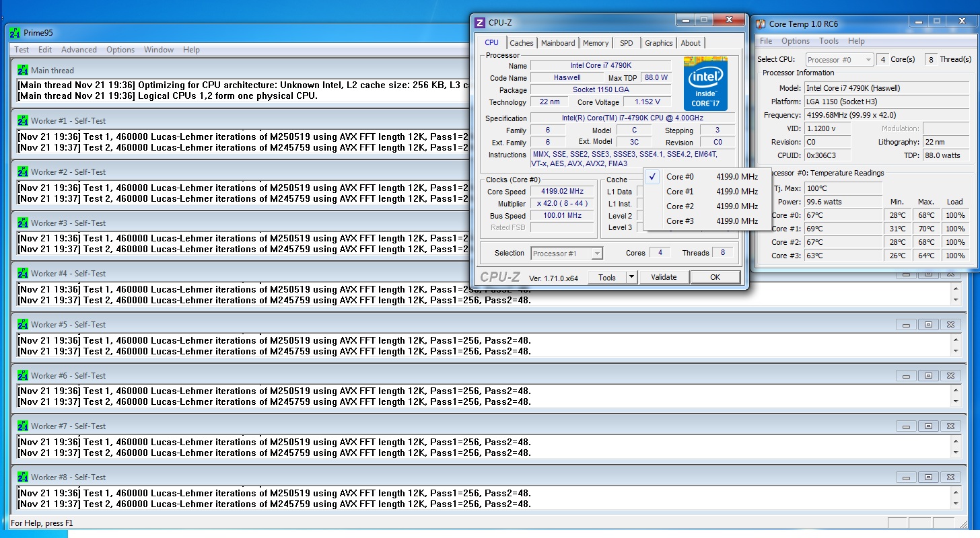Open the Help menu in Core Temp
The width and height of the screenshot is (980, 538).
[x=856, y=41]
